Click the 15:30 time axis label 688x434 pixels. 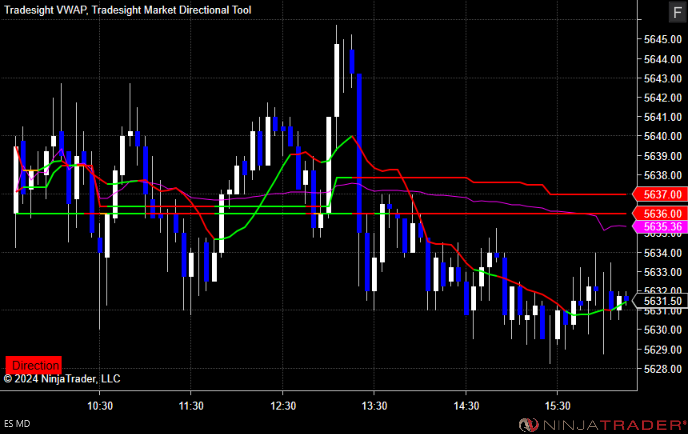coord(558,406)
